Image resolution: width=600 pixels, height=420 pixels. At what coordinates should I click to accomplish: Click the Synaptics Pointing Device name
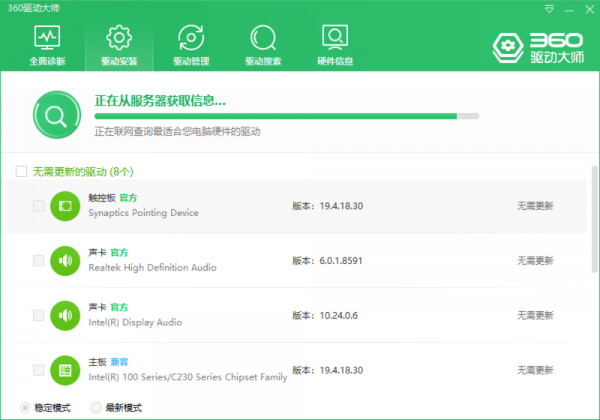pyautogui.click(x=143, y=213)
